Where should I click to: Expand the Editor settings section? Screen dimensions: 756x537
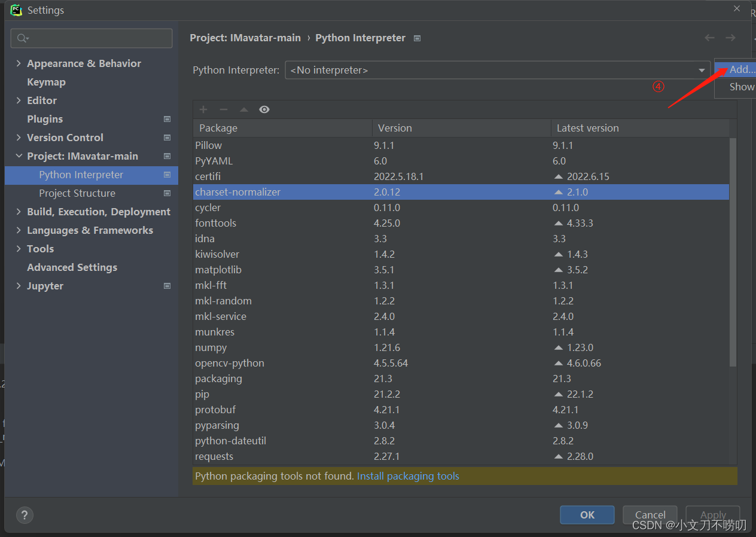(x=19, y=100)
